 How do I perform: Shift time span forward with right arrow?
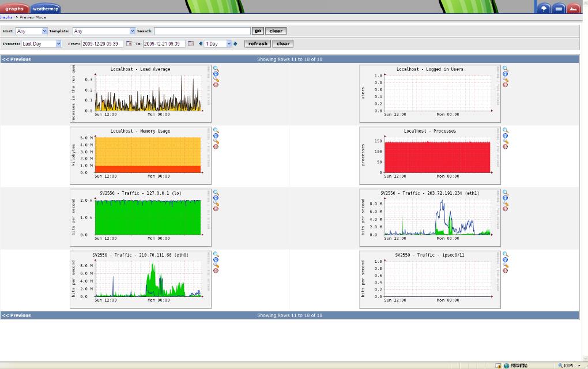235,44
